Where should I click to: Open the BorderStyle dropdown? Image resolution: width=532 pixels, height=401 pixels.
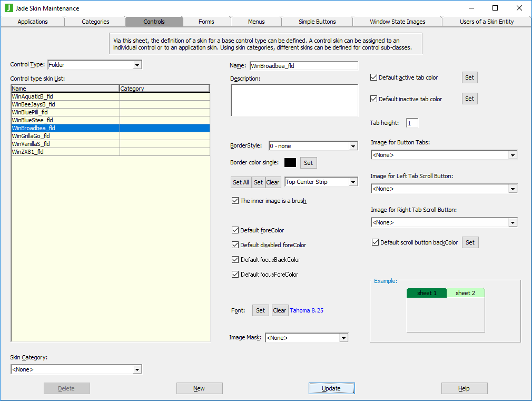(353, 146)
